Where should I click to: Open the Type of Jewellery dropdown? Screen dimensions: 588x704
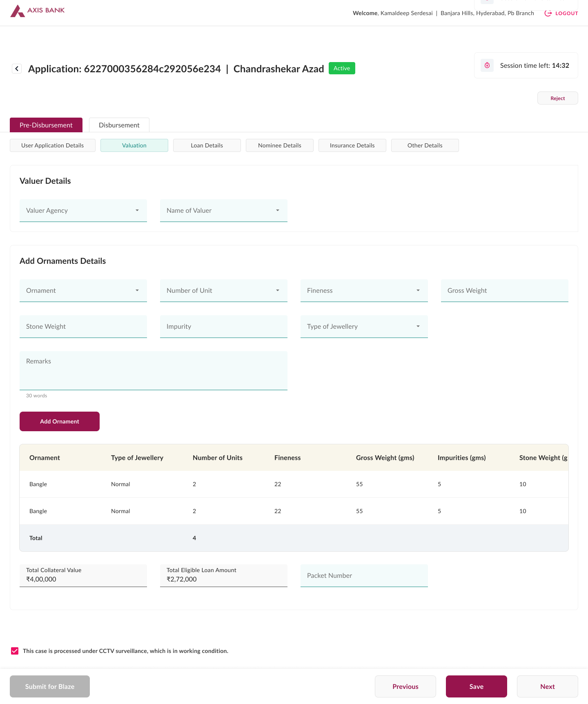(364, 327)
